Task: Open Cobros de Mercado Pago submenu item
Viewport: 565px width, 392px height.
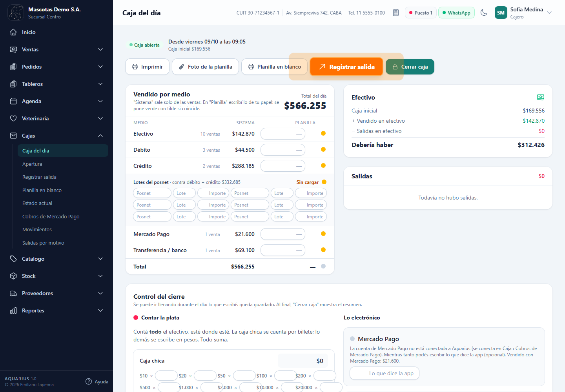Action: [x=51, y=216]
